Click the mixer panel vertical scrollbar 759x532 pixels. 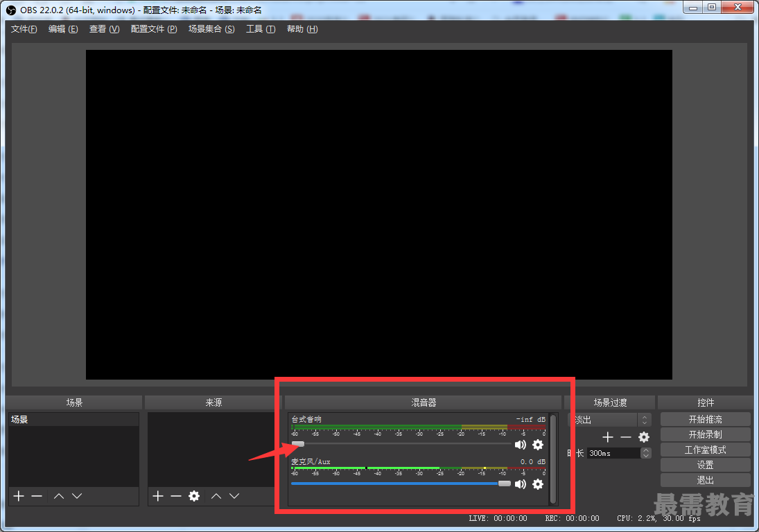point(553,459)
